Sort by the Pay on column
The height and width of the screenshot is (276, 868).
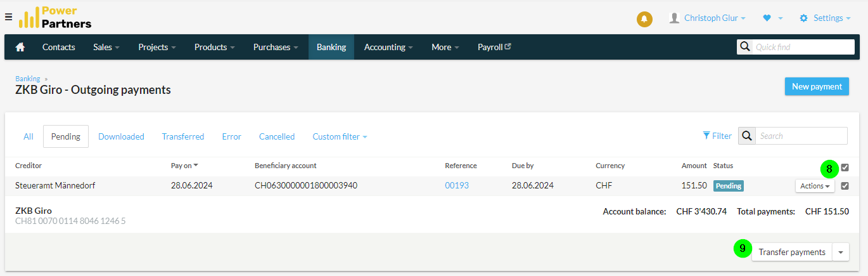pyautogui.click(x=184, y=166)
